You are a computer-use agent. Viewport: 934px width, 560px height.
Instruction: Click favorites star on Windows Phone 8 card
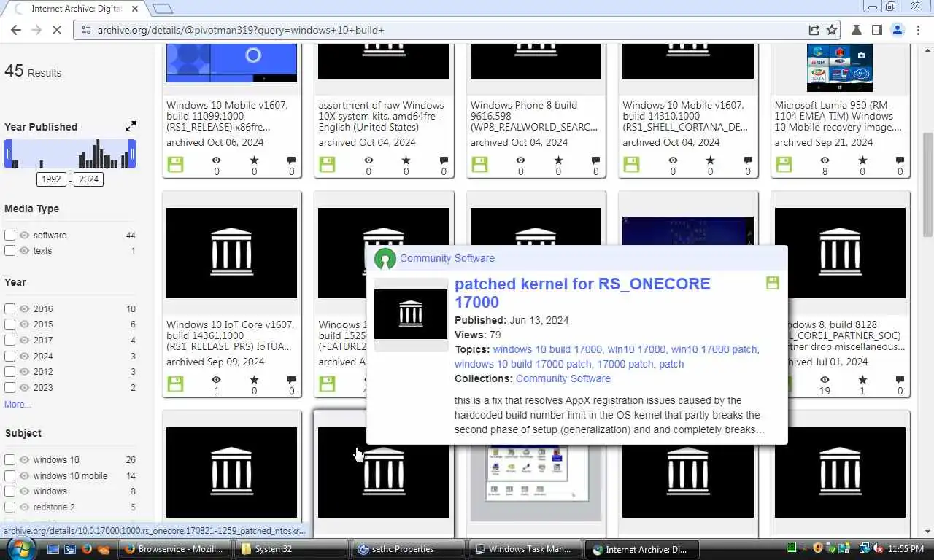click(x=558, y=160)
